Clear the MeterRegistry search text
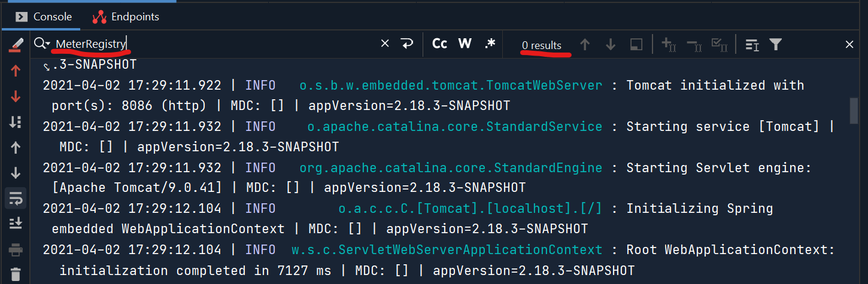This screenshot has width=868, height=284. click(x=385, y=44)
